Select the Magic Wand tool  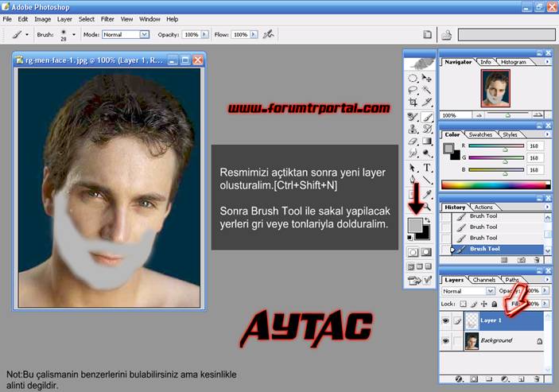[426, 90]
